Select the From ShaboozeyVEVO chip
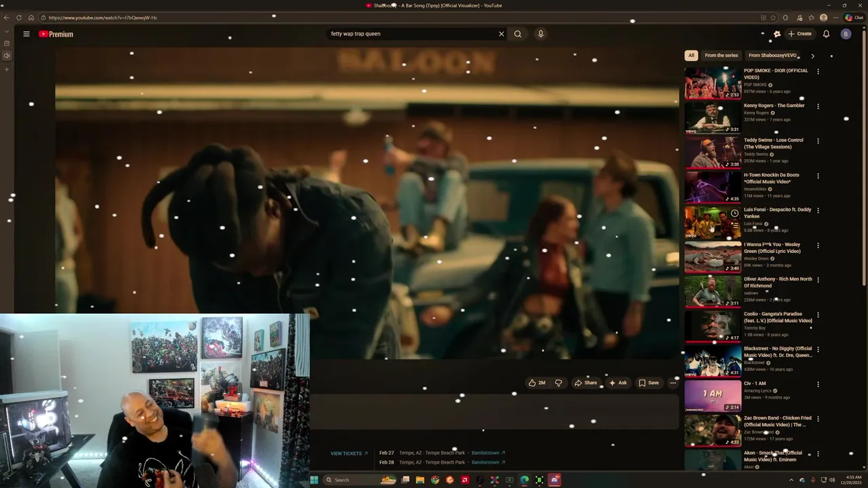The image size is (868, 488). pos(772,56)
